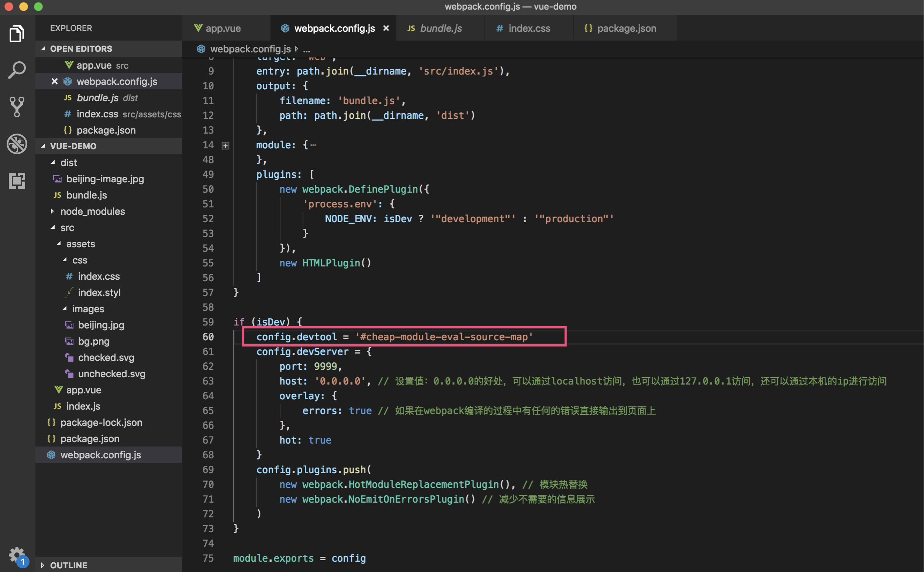924x572 pixels.
Task: Click the Extensions icon in the activity bar
Action: pos(17,181)
